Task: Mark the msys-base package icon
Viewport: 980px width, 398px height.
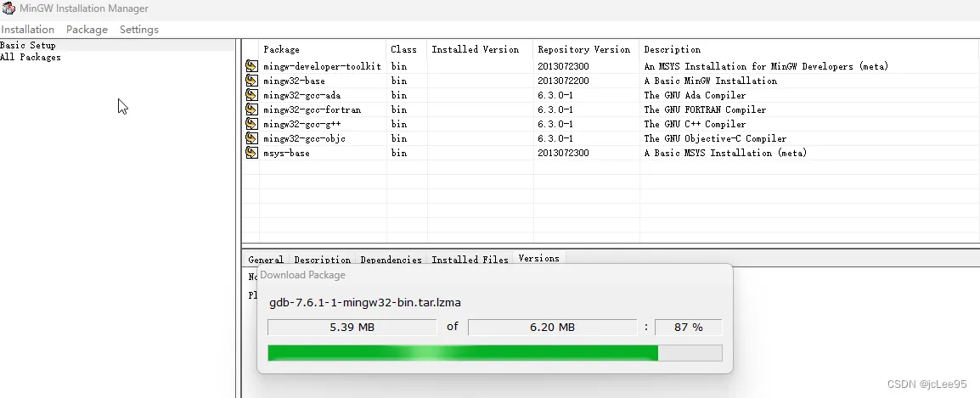Action: coord(251,153)
